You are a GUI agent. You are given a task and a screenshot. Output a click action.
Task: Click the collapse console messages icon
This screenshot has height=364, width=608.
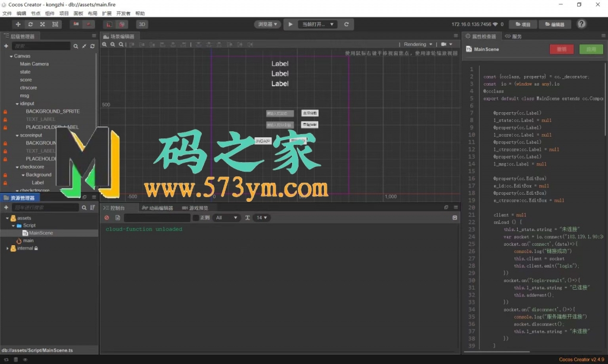pyautogui.click(x=455, y=218)
